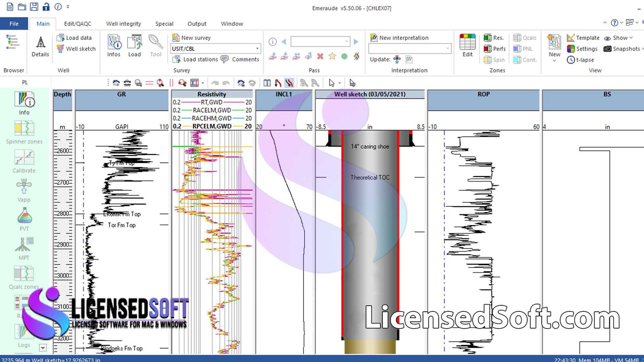Click the yellow star pass icon

point(332,56)
